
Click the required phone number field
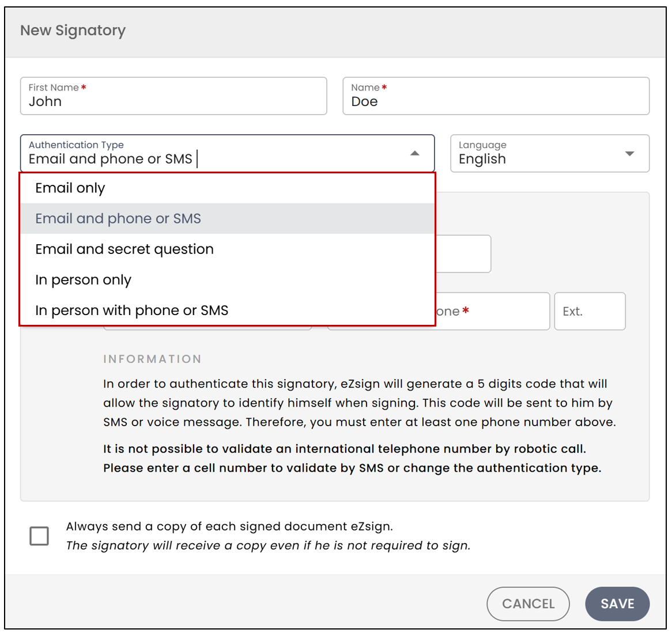493,311
